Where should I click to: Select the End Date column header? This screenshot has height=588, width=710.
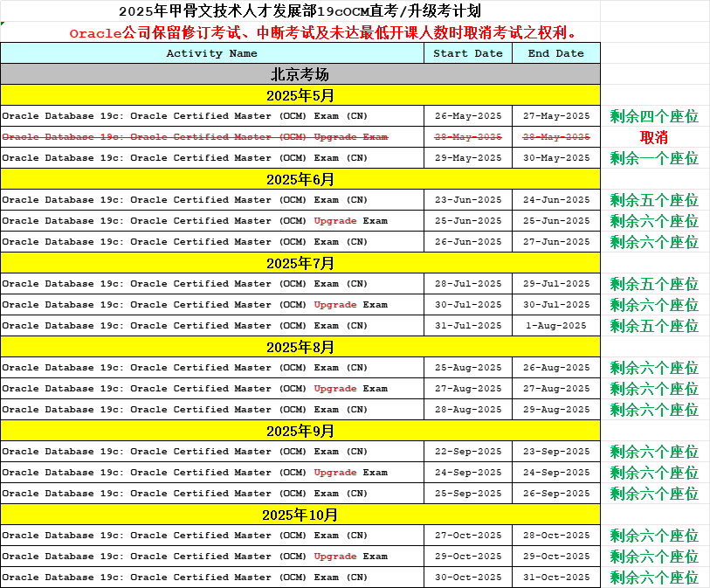point(556,53)
